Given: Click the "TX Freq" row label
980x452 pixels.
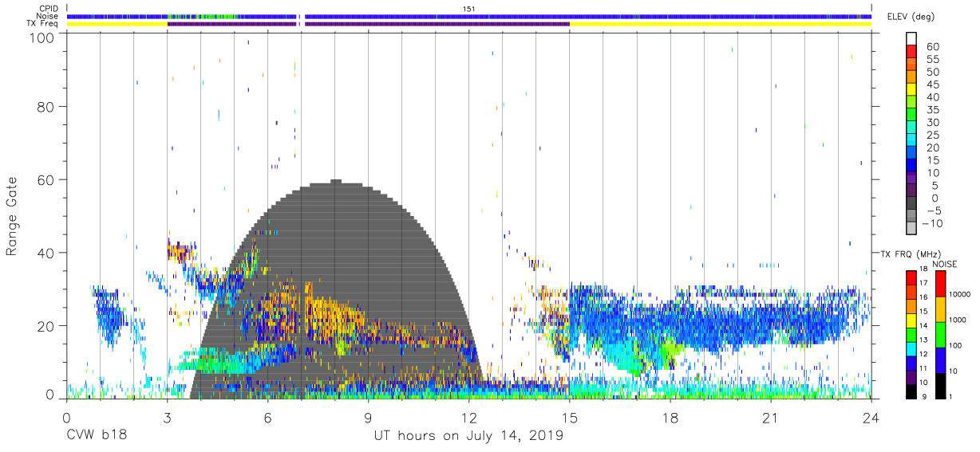Looking at the screenshot, I should [44, 24].
